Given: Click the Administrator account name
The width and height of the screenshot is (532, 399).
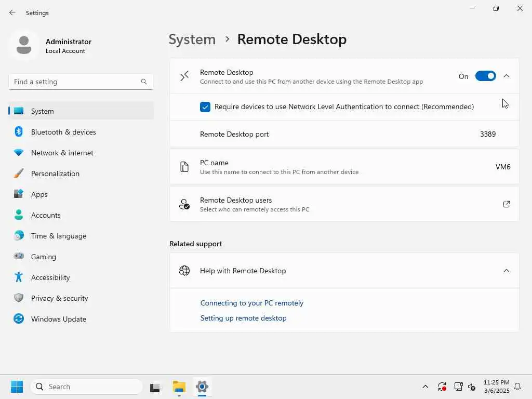Looking at the screenshot, I should coord(69,42).
